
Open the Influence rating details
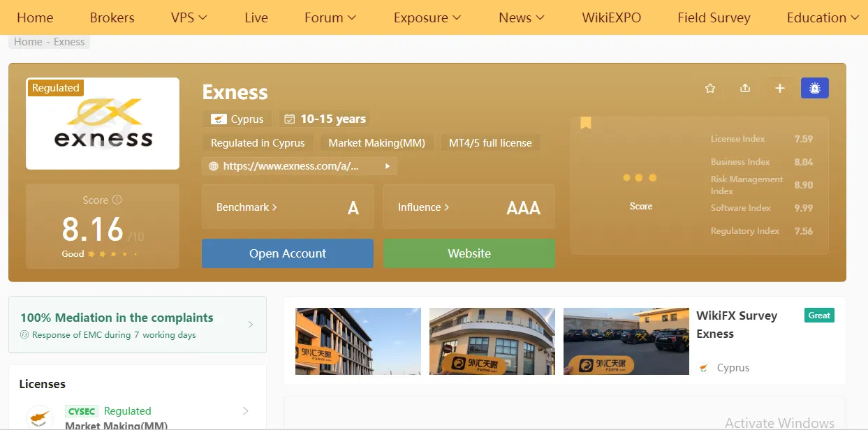point(469,207)
